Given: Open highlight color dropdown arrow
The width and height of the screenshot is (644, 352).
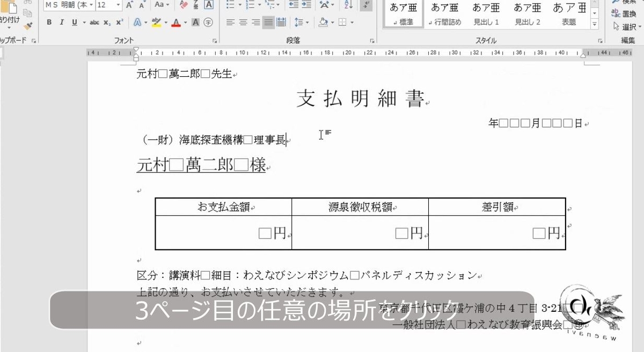Looking at the screenshot, I should tap(166, 23).
